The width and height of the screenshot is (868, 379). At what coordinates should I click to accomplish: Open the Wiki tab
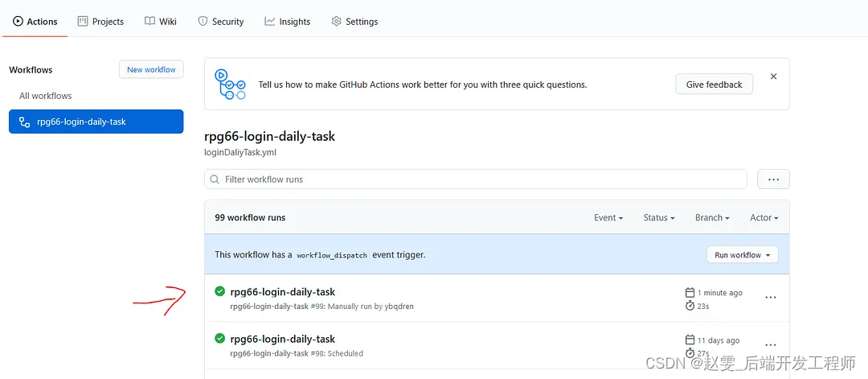click(161, 22)
